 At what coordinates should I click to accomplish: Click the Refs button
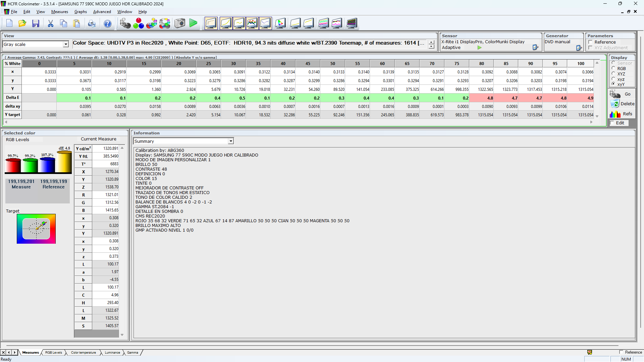click(622, 114)
